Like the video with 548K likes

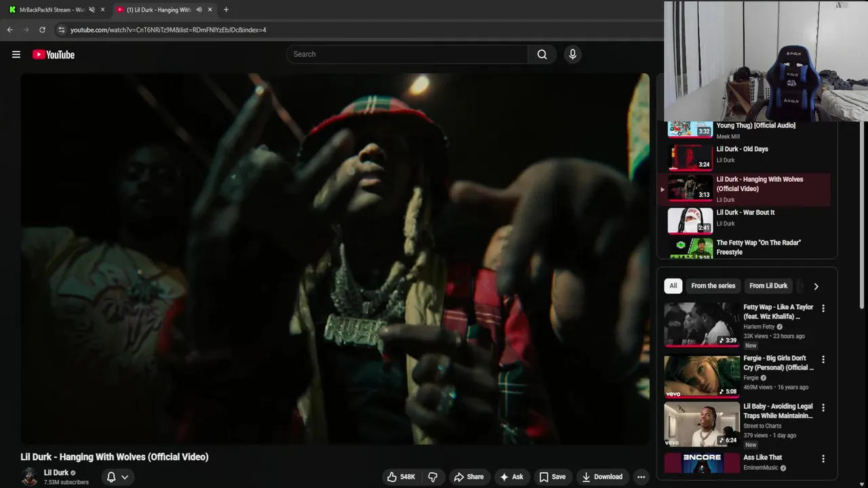(401, 477)
